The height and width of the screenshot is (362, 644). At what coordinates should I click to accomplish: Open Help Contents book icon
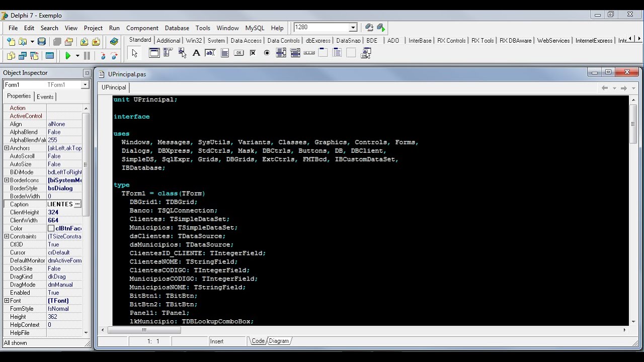coord(114,42)
